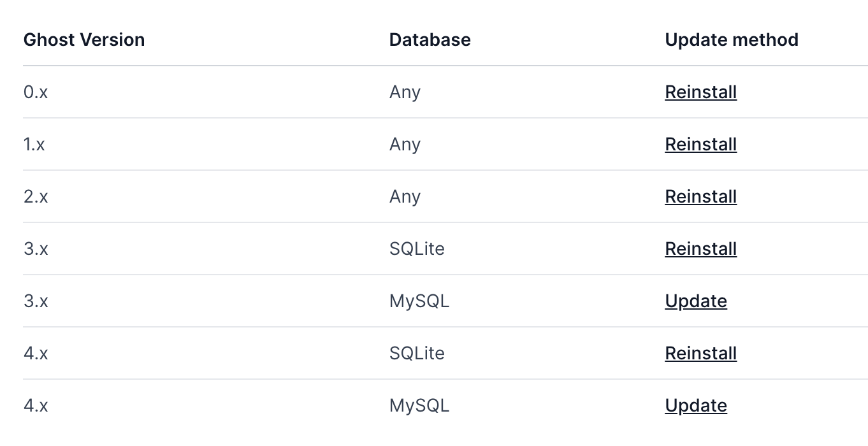Click MySQL cell in the 3.x row
This screenshot has width=868, height=446.
click(419, 301)
